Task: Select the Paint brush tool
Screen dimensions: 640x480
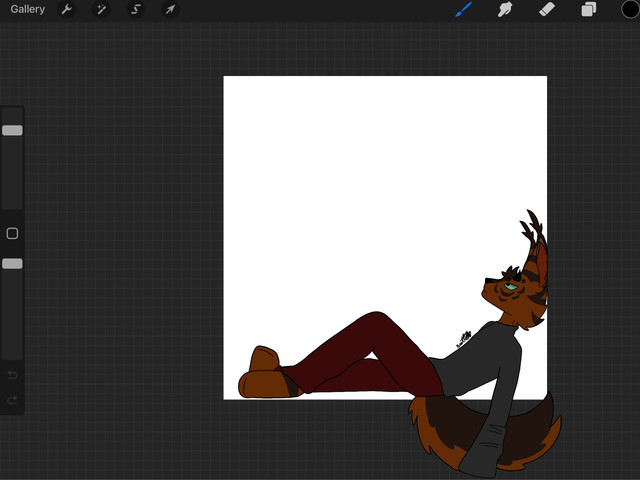Action: coord(463,9)
